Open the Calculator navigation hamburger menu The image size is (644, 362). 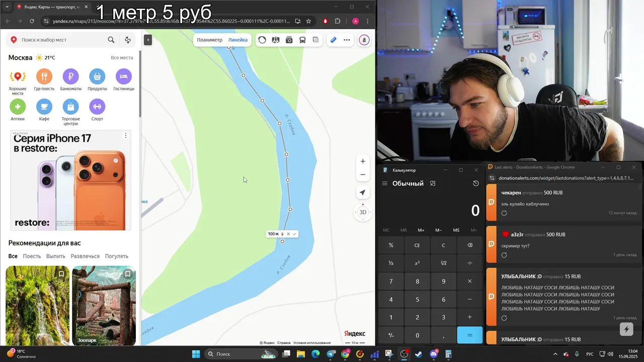coord(385,184)
